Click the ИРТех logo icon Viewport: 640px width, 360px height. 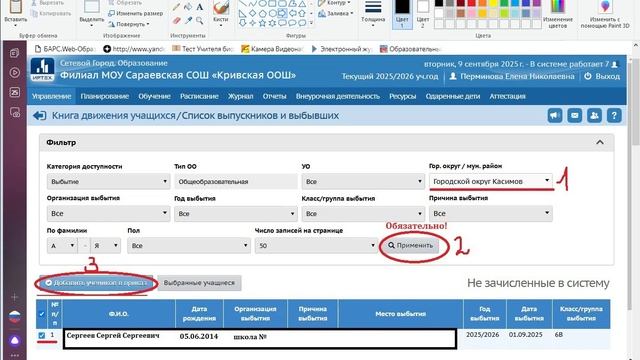coord(42,70)
